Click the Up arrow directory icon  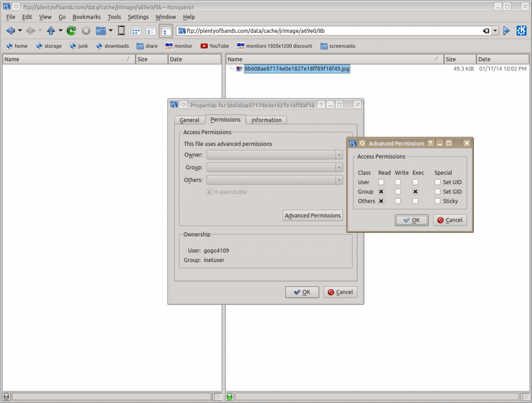coord(51,31)
